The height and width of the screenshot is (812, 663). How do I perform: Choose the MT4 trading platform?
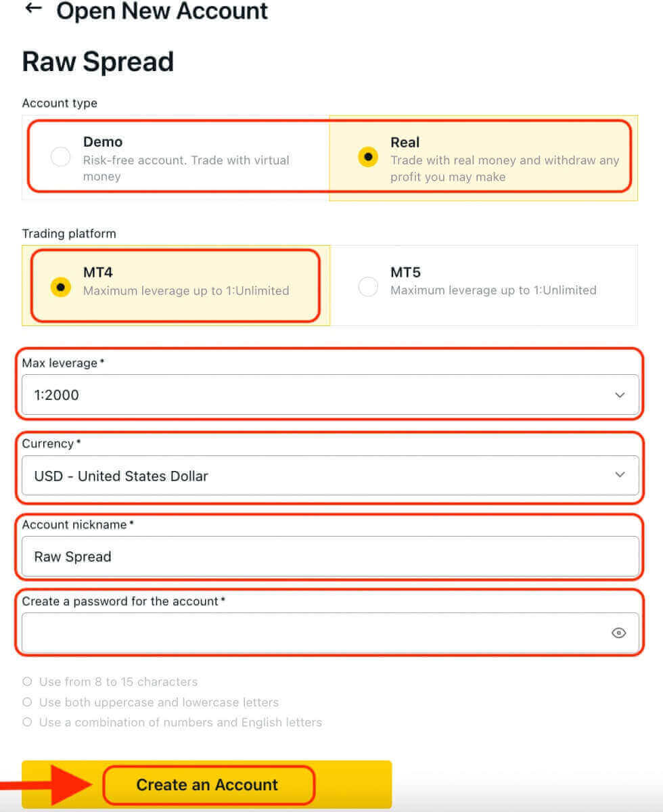(60, 287)
